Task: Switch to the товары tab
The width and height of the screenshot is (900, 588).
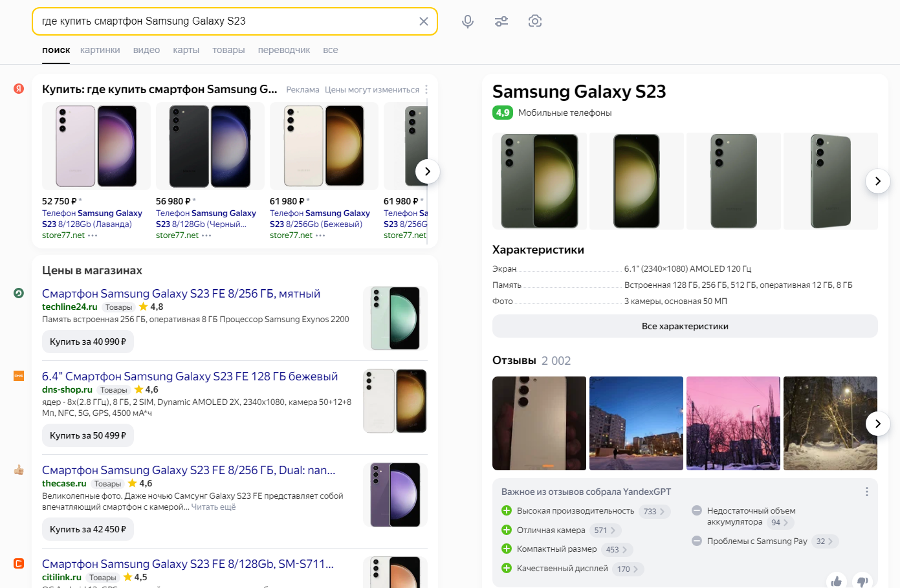Action: (x=228, y=50)
